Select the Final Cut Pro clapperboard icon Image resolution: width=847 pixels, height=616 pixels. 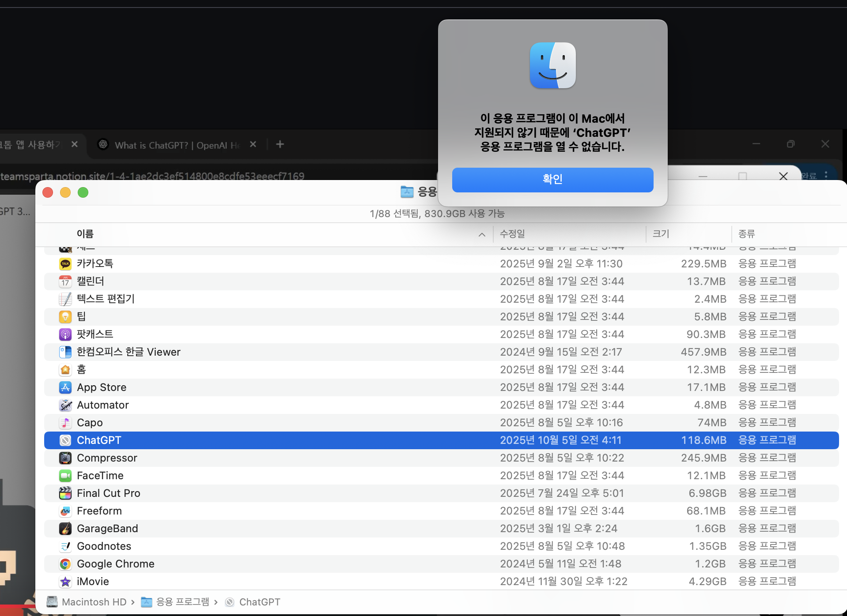click(x=65, y=493)
